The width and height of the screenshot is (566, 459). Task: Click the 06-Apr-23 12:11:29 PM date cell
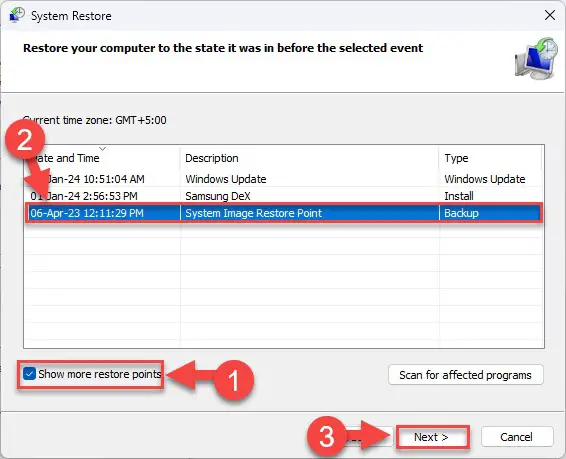87,213
